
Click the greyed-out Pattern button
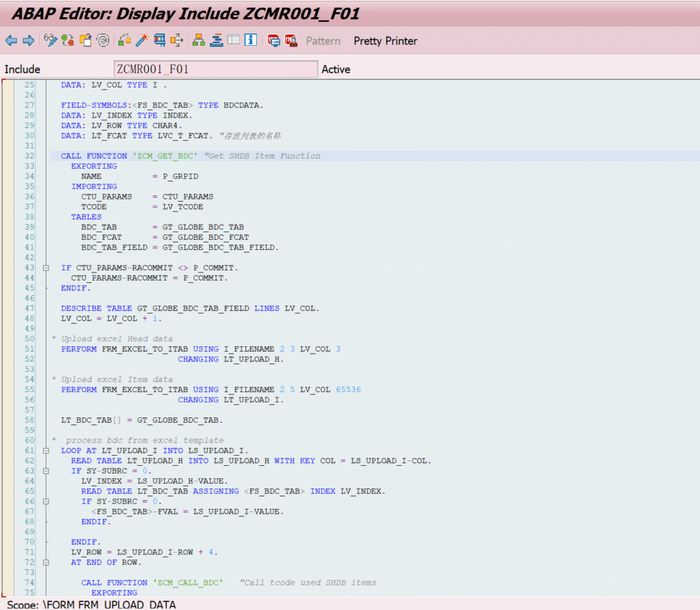(x=323, y=41)
